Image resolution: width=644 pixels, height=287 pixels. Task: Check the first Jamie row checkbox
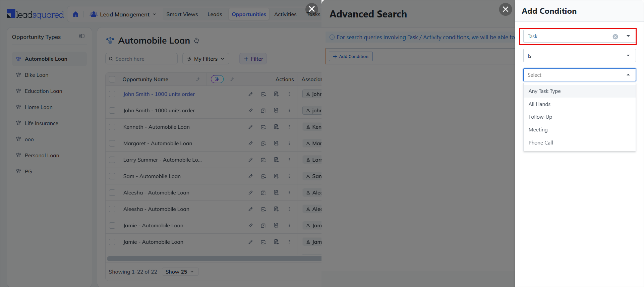(112, 226)
